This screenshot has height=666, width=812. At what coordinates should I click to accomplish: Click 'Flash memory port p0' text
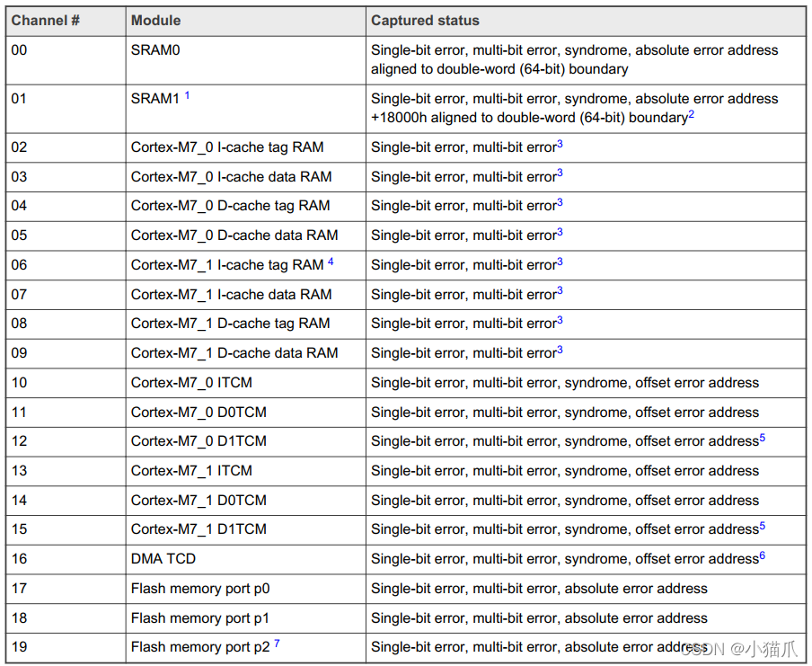tap(200, 589)
